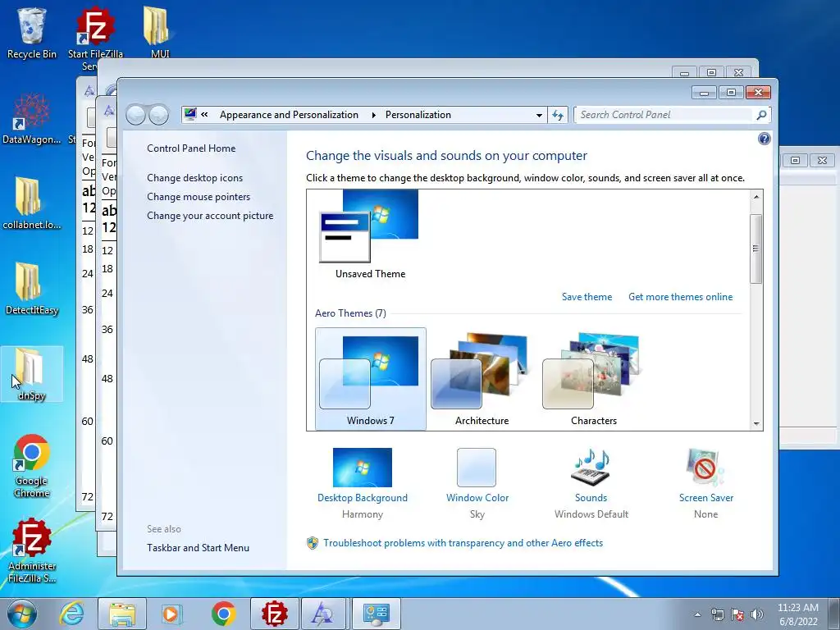Open the Screen Saver icon
Image resolution: width=840 pixels, height=630 pixels.
click(705, 468)
